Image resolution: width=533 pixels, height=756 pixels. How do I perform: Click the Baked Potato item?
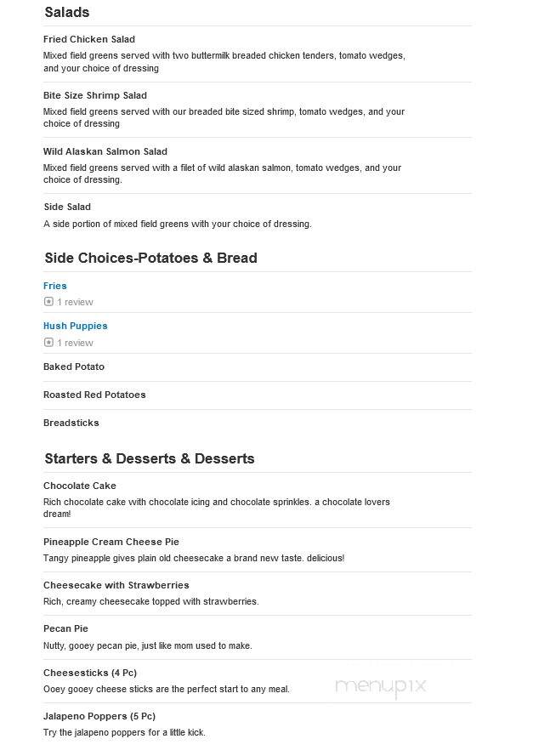[74, 367]
